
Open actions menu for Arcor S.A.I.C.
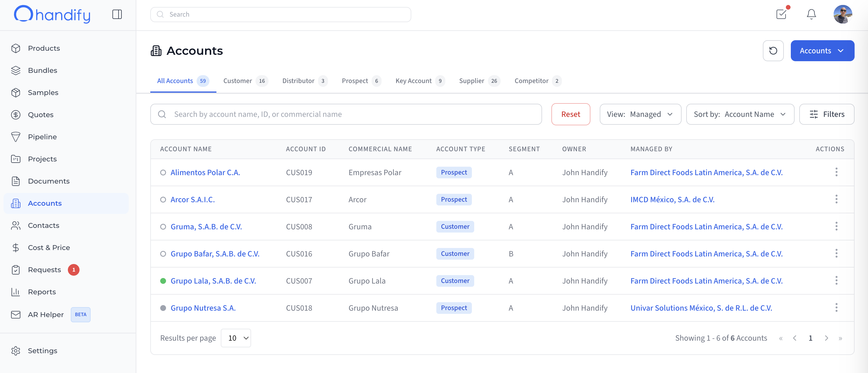coord(836,199)
